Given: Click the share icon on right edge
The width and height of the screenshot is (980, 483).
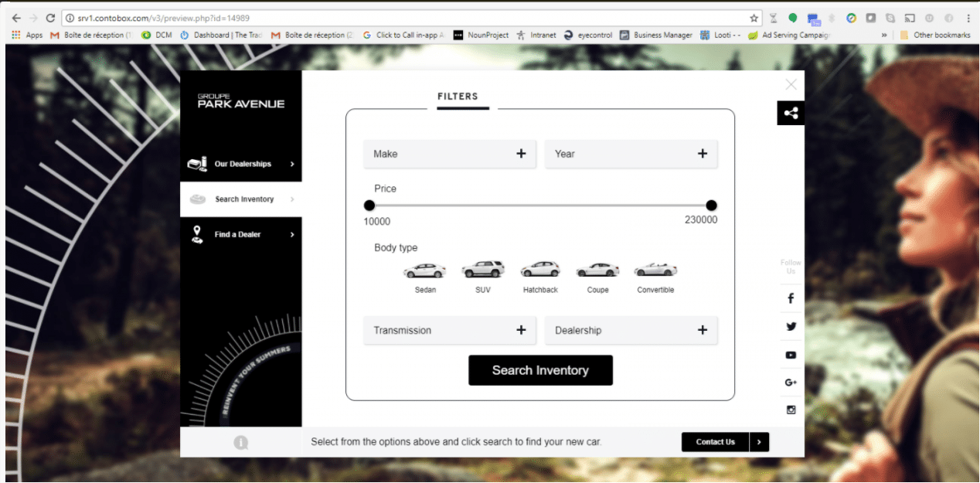Looking at the screenshot, I should (x=791, y=113).
